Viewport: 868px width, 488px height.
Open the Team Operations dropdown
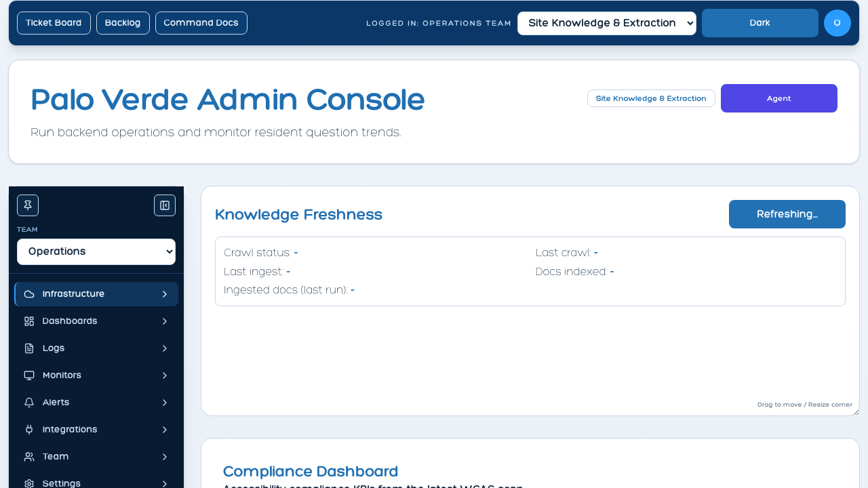point(96,251)
